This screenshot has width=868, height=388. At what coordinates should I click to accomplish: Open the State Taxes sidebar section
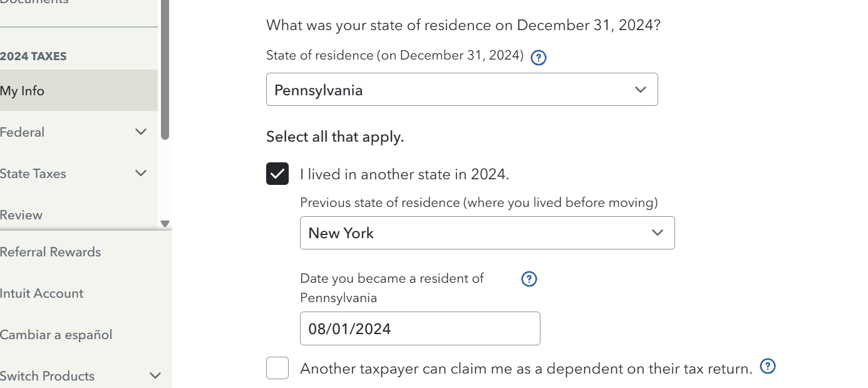33,174
